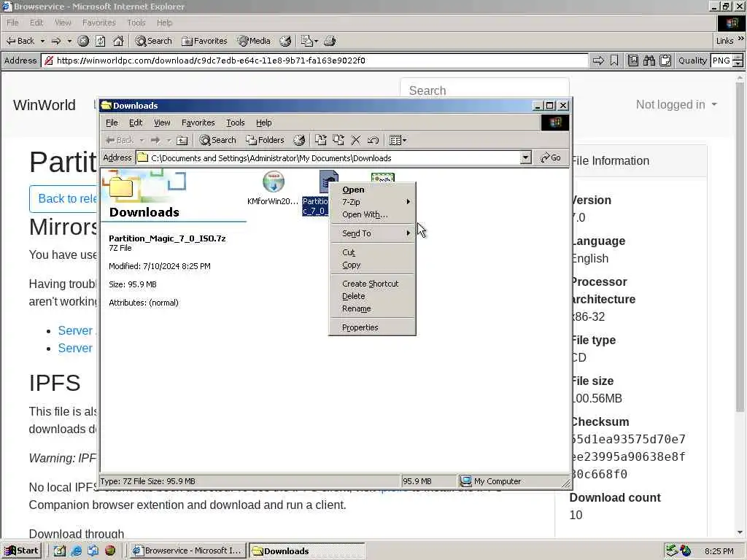This screenshot has width=747, height=560.
Task: Click the clipboard icon near Quality
Action: point(665,61)
